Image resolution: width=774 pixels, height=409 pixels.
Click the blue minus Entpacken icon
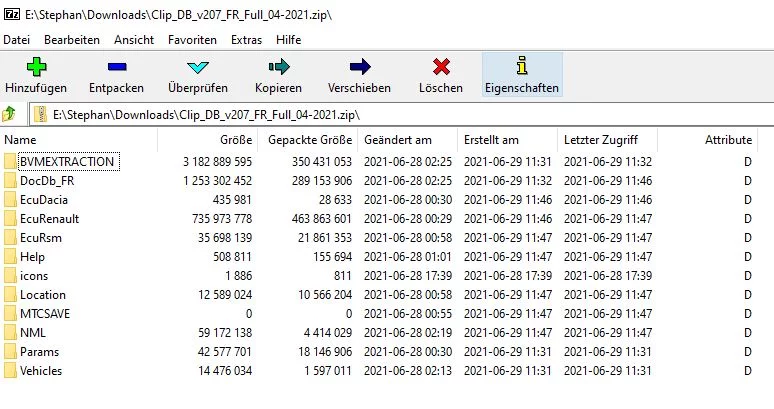click(x=116, y=67)
